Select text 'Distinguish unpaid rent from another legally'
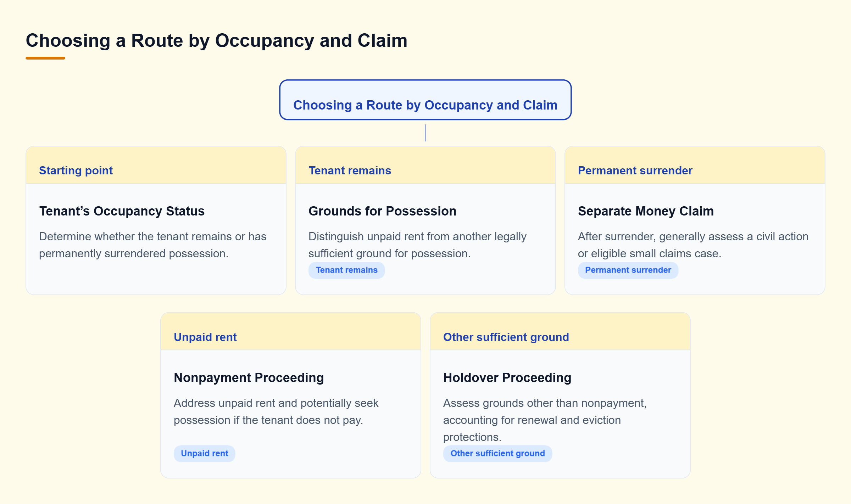Screen dimensions: 851x504 (x=417, y=236)
